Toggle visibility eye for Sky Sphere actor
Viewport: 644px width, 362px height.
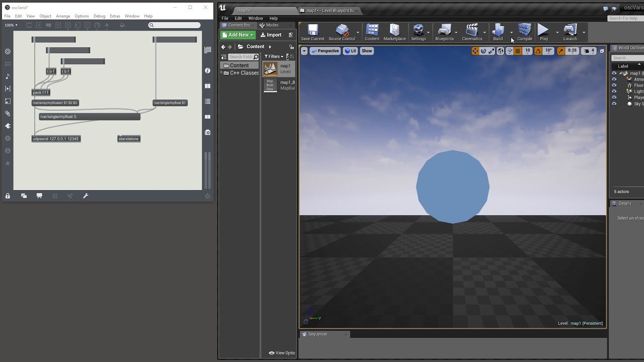[614, 104]
